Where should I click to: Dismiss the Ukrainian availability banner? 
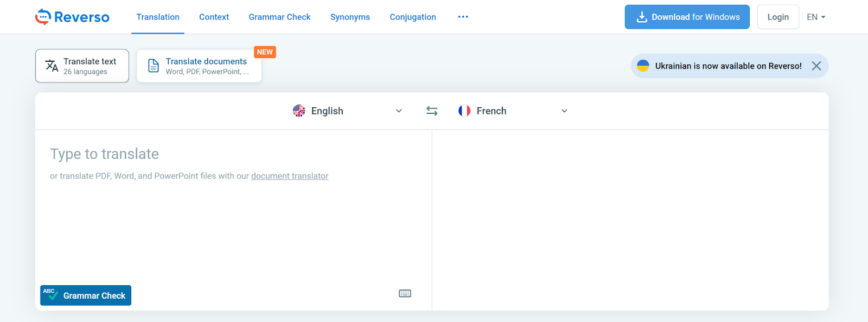pyautogui.click(x=816, y=66)
